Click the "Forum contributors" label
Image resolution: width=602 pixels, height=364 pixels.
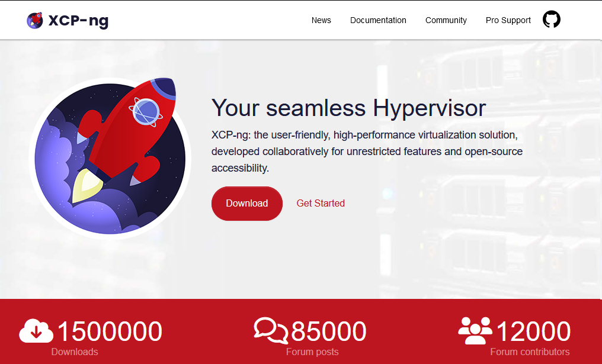coord(530,352)
